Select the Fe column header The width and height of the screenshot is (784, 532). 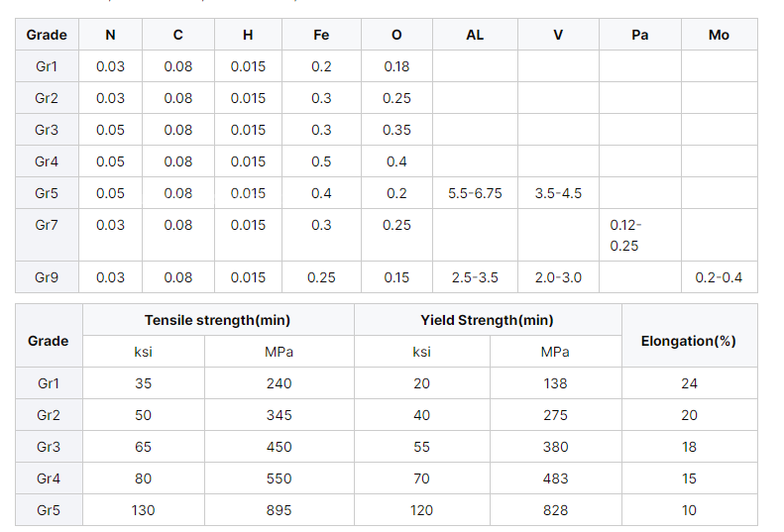pos(321,35)
